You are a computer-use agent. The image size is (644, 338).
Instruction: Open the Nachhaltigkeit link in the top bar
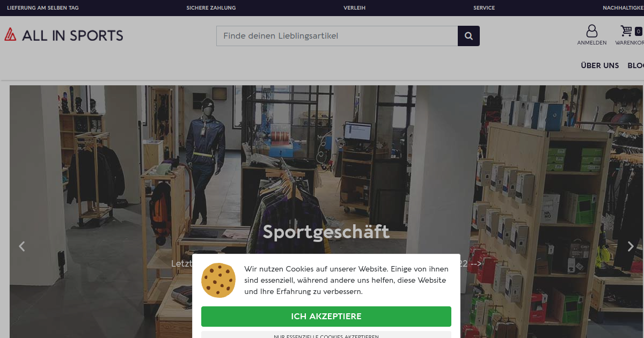point(623,8)
